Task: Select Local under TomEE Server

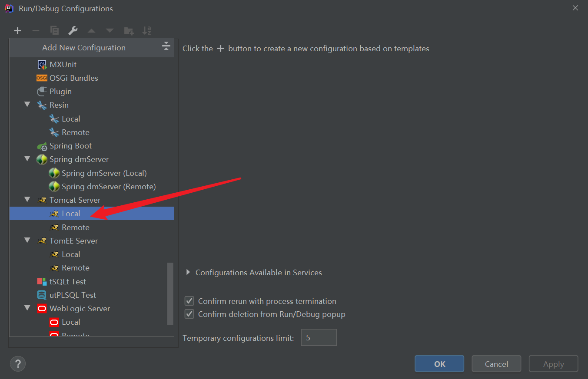Action: click(x=92, y=254)
